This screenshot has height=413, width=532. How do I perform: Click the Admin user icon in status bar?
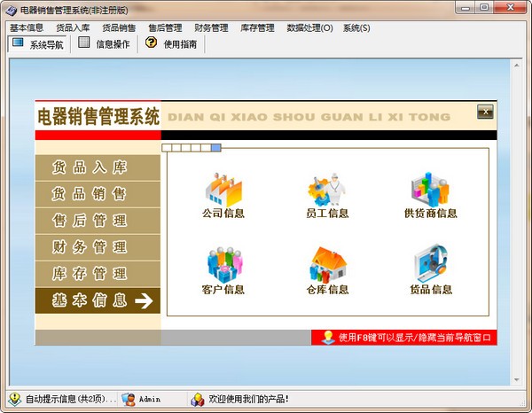[129, 400]
